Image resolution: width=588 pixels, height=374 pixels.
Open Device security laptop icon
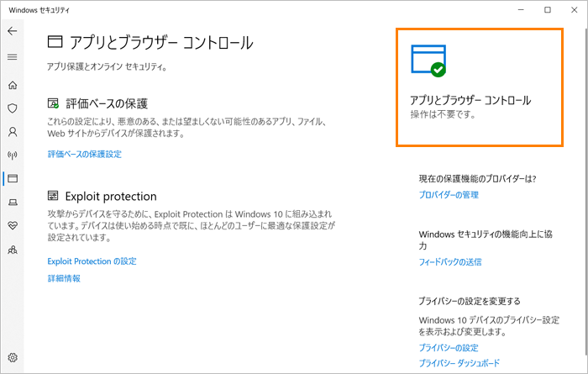[x=13, y=203]
